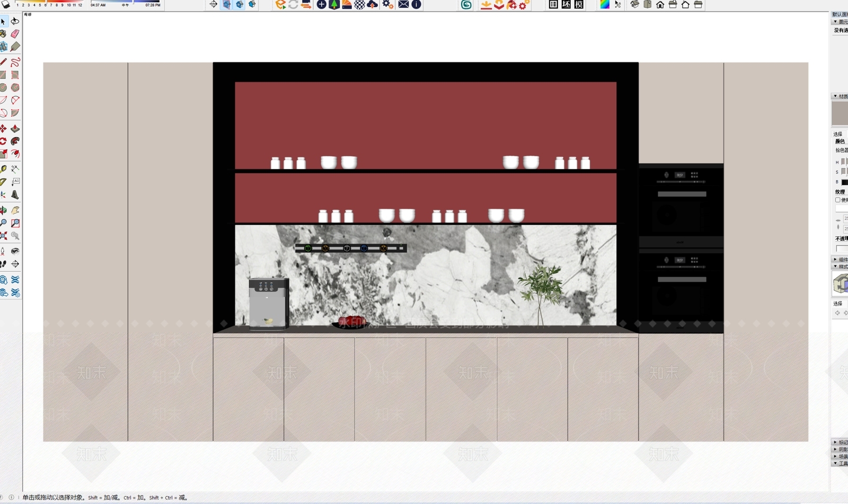Pick the Paint Bucket tool
The width and height of the screenshot is (848, 504).
(x=3, y=34)
